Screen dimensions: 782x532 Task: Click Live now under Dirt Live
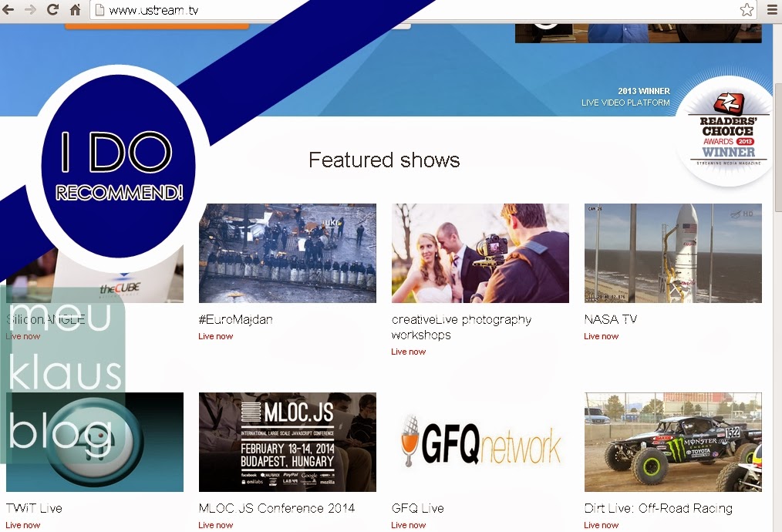601,526
